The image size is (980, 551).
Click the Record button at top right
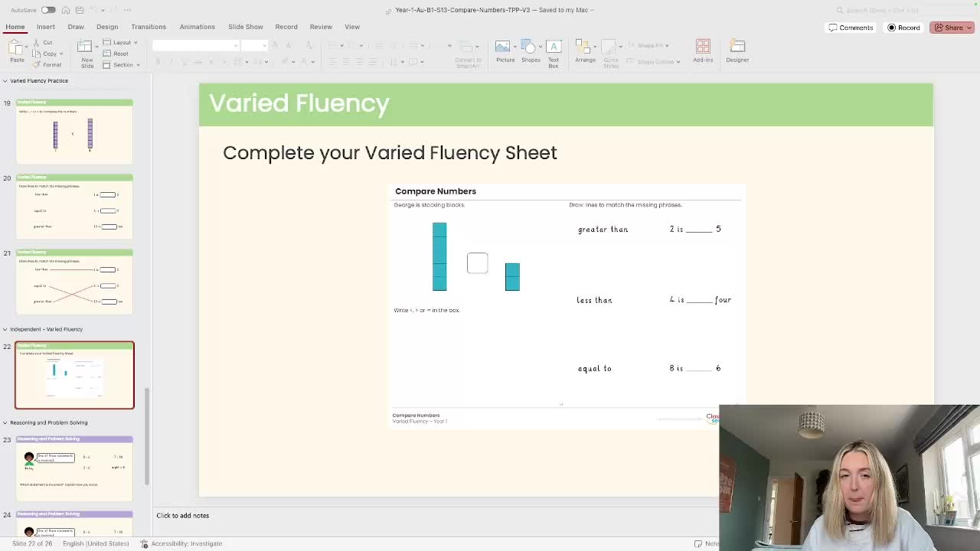click(x=904, y=28)
